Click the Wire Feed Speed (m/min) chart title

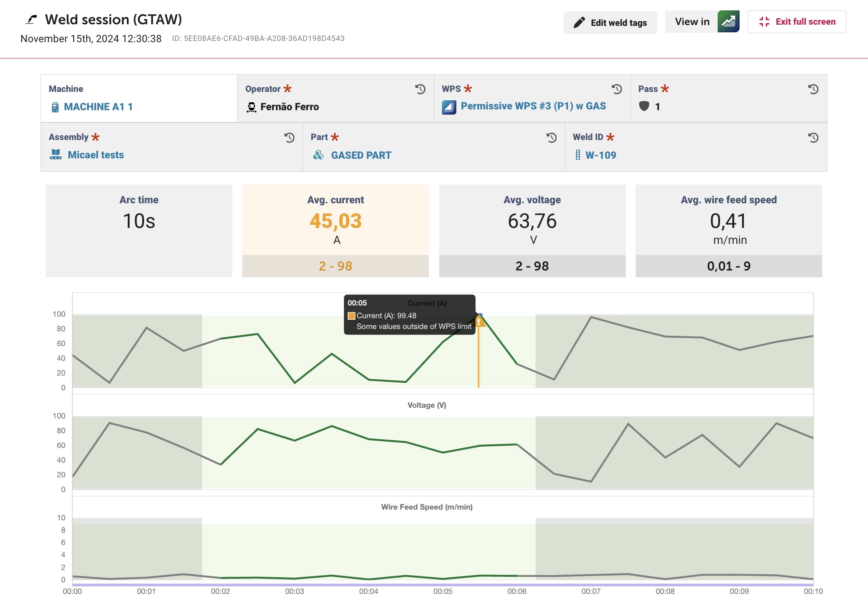tap(427, 507)
